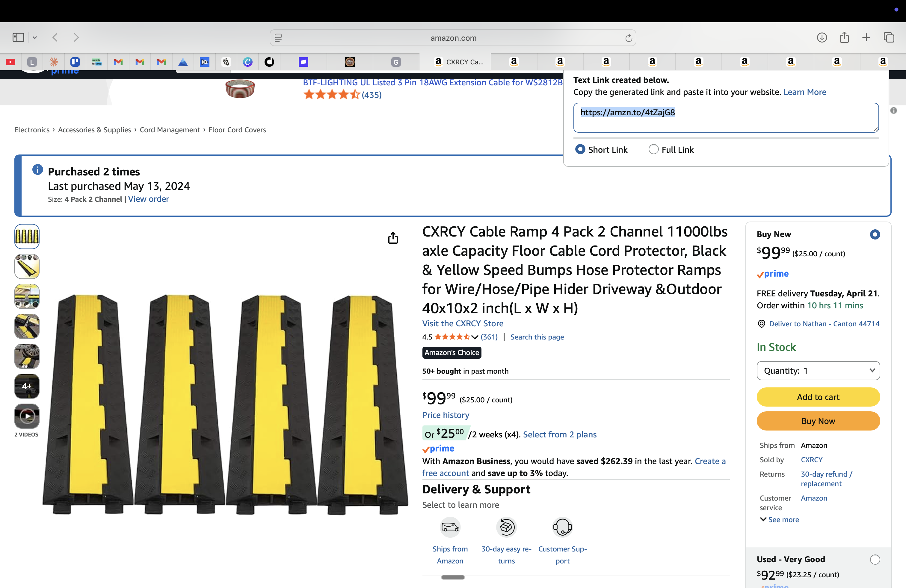Click the delivery location pin icon

point(761,324)
